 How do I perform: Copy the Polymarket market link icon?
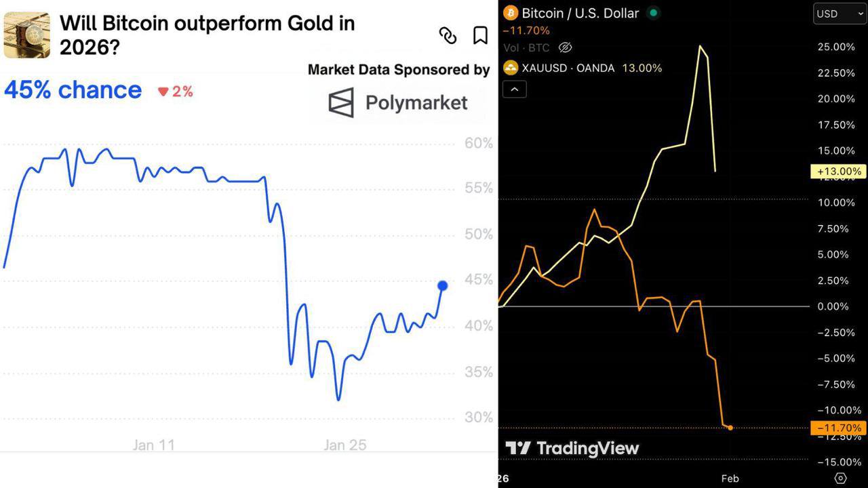(448, 35)
